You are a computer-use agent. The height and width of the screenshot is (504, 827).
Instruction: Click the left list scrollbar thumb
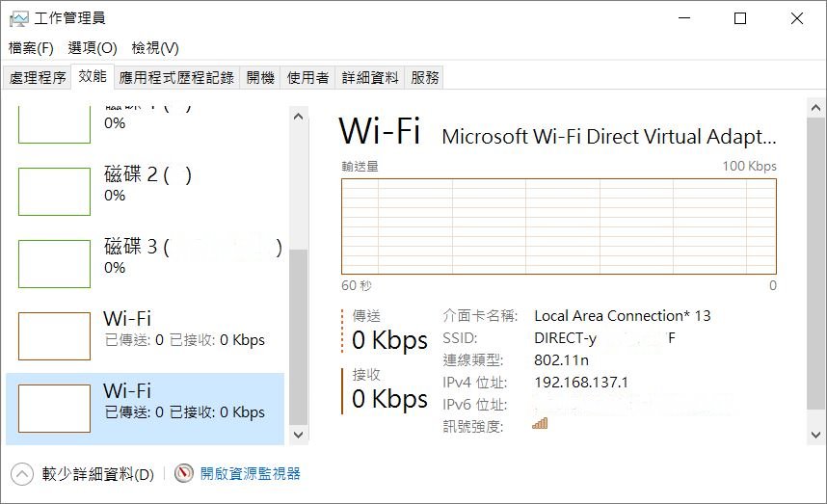pos(298,336)
